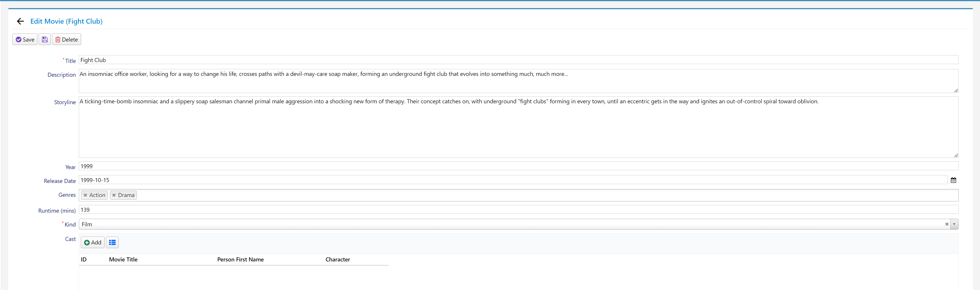The width and height of the screenshot is (980, 290).
Task: Grab the Description field resize handle
Action: click(x=956, y=90)
